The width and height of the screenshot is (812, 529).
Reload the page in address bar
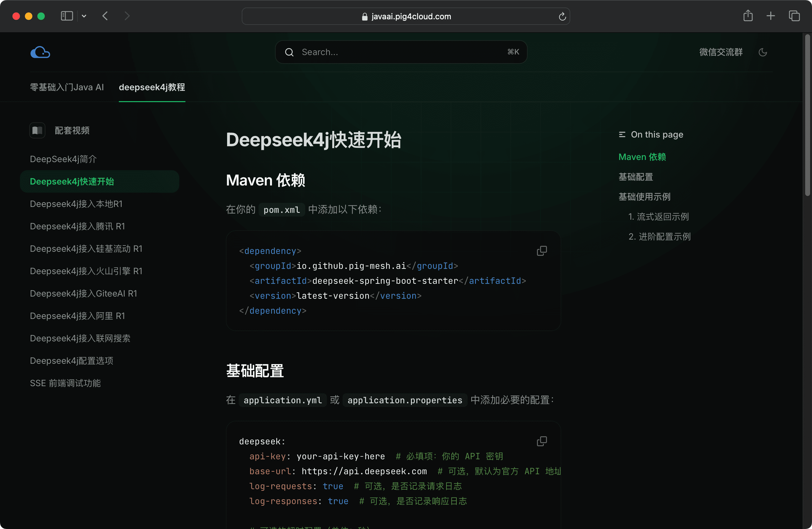(562, 16)
